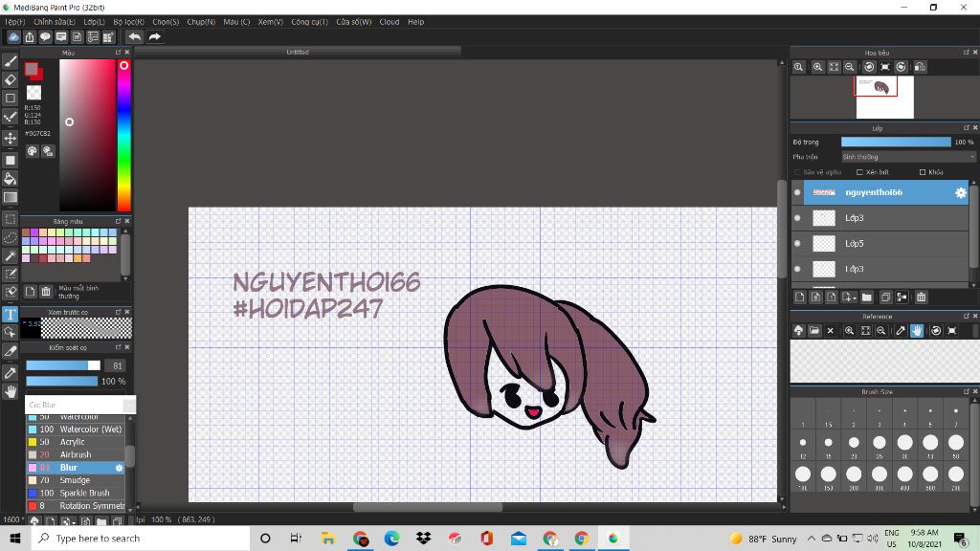The width and height of the screenshot is (980, 551).
Task: Select the Airbrush brush
Action: (x=76, y=454)
